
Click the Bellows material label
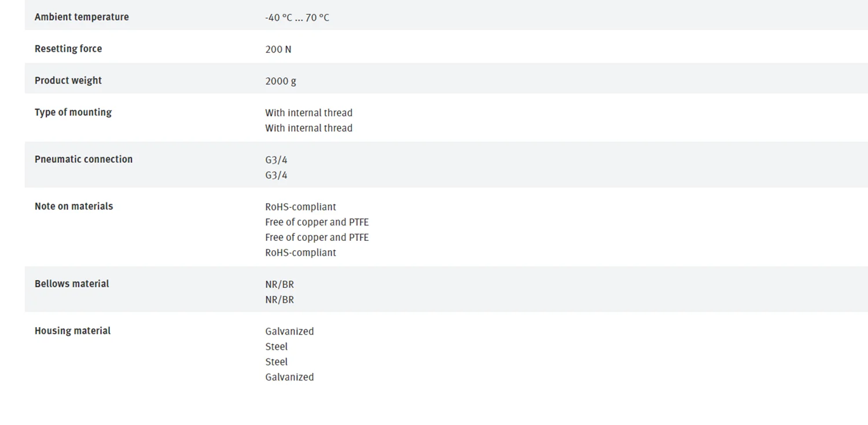tap(72, 284)
